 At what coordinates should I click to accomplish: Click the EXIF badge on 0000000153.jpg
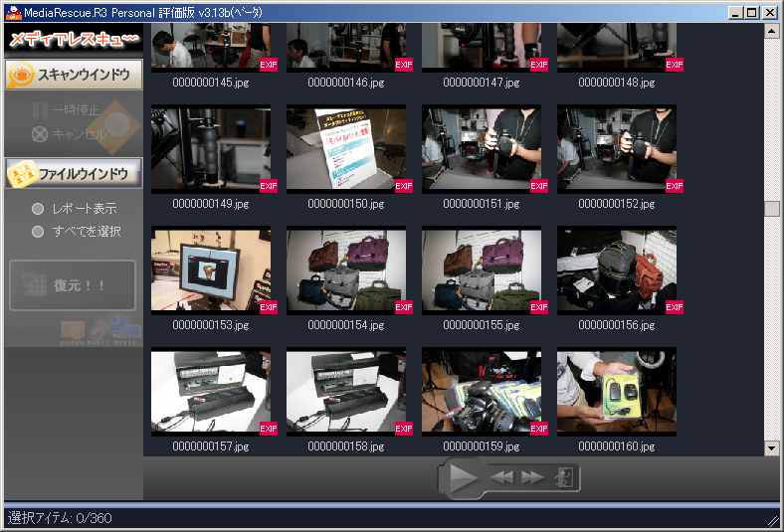tap(269, 307)
